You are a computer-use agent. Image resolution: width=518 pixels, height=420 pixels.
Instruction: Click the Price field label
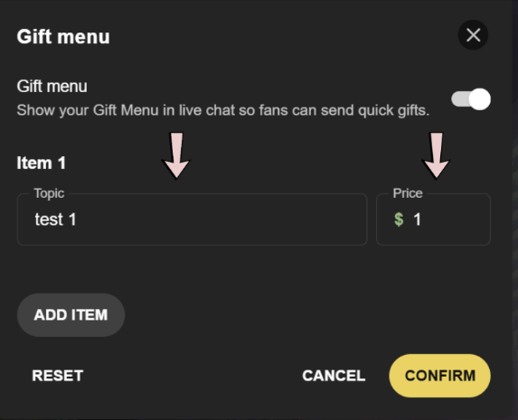tap(408, 193)
